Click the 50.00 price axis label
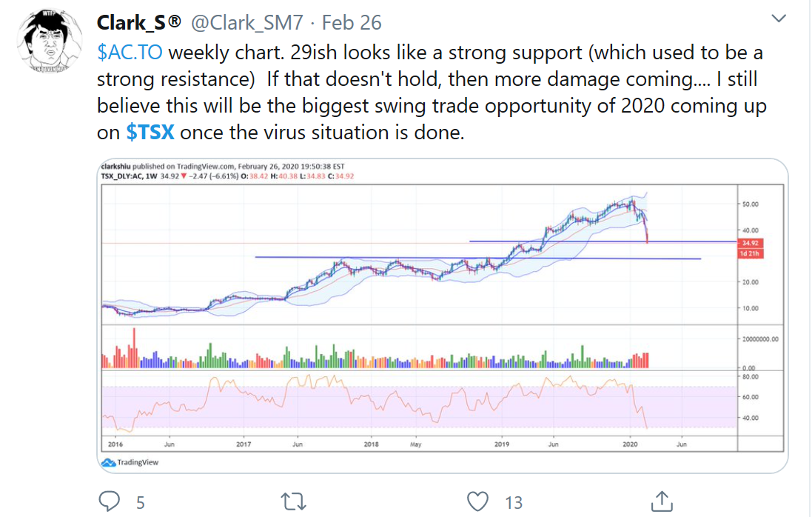 pos(751,204)
